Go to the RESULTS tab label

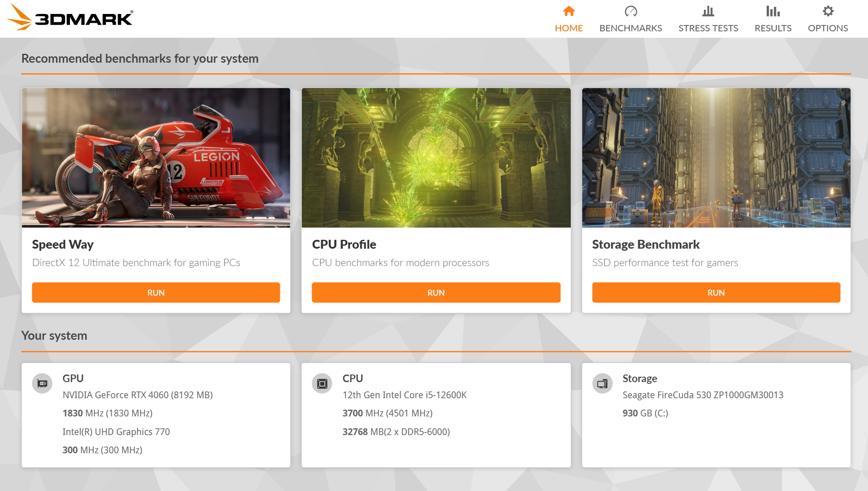(x=773, y=28)
